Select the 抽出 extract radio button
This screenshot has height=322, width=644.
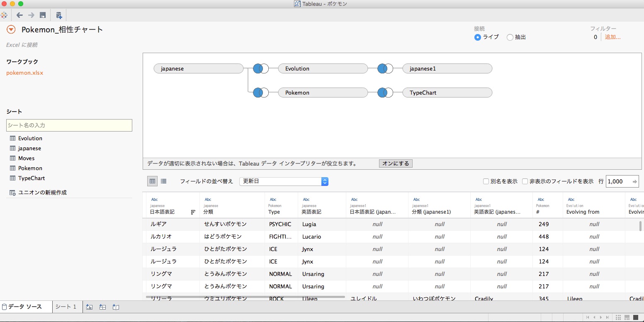510,37
